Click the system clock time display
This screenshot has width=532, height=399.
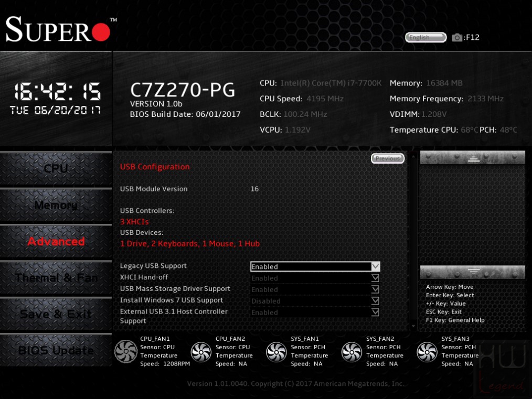(57, 92)
